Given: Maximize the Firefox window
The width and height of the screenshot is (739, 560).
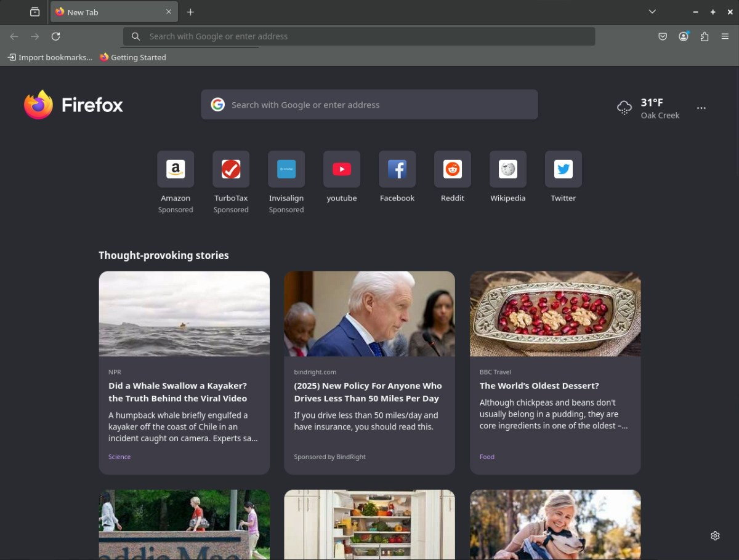Looking at the screenshot, I should (x=713, y=12).
